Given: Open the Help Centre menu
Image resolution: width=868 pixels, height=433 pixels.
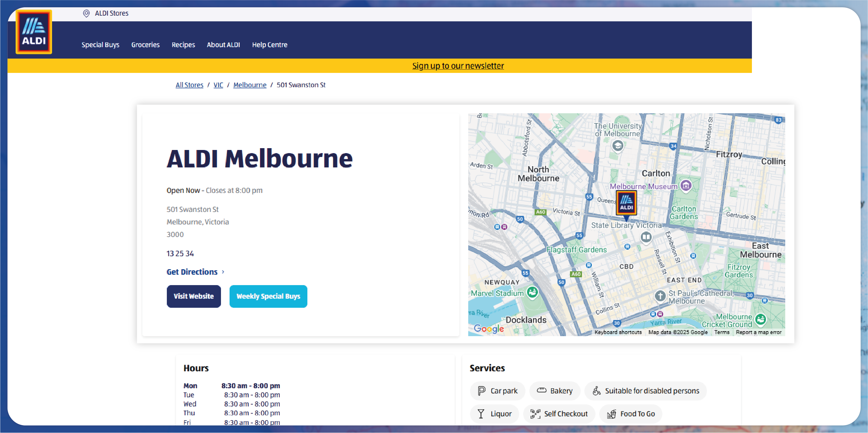Looking at the screenshot, I should pyautogui.click(x=270, y=45).
